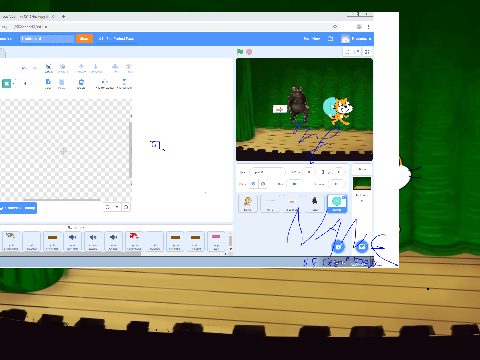The height and width of the screenshot is (360, 480).
Task: Click the Choose a Sprite button
Action: click(x=339, y=247)
